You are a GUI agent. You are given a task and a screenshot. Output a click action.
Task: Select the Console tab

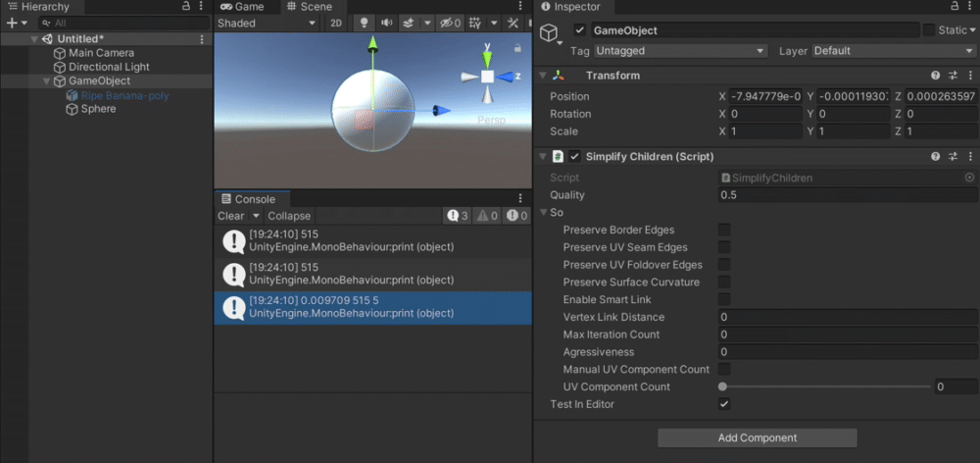(248, 199)
